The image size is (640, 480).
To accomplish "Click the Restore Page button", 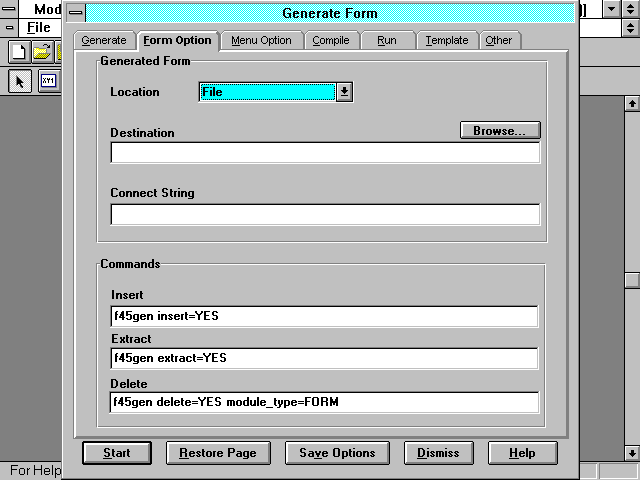I will [217, 453].
